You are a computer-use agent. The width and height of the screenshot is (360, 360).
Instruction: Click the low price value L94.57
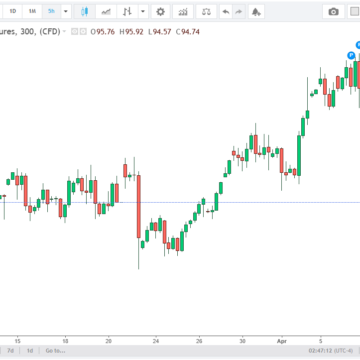[x=160, y=32]
